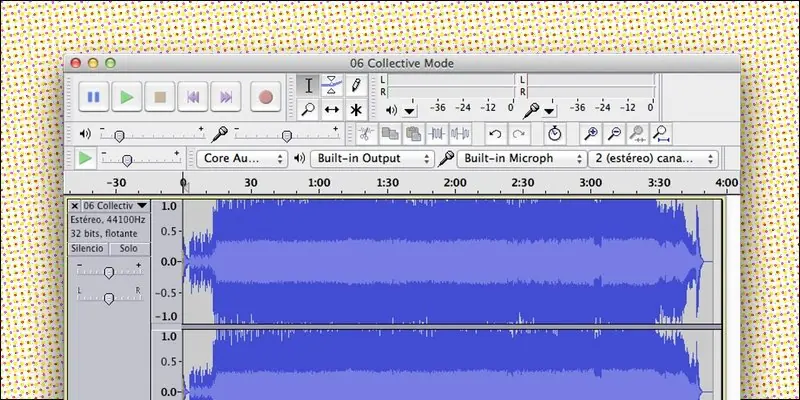Screen dimensions: 800x400
Task: Toggle the Pause button
Action: 93,96
